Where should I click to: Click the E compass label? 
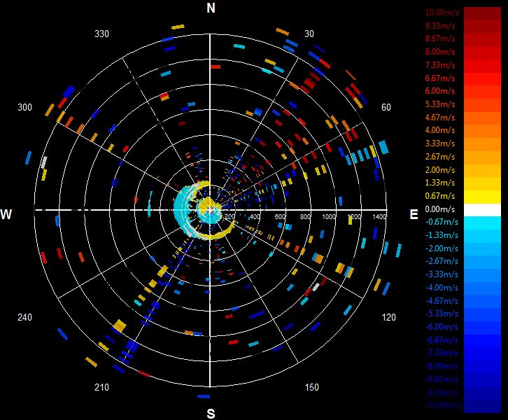[414, 214]
